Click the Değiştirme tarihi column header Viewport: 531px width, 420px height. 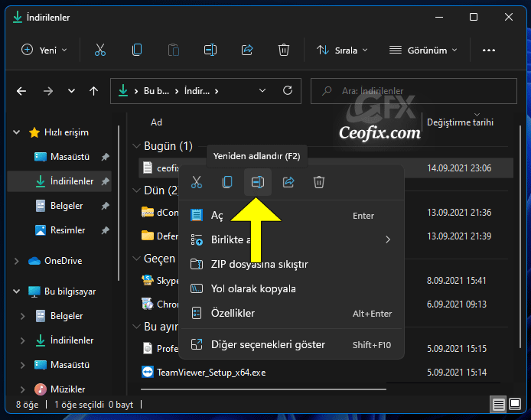pyautogui.click(x=460, y=122)
